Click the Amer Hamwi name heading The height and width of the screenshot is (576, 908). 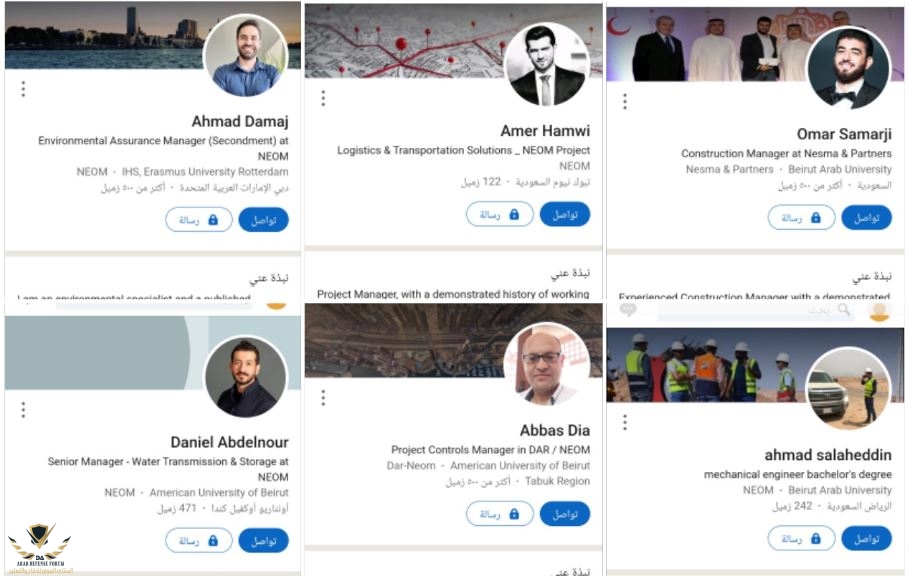click(x=545, y=131)
